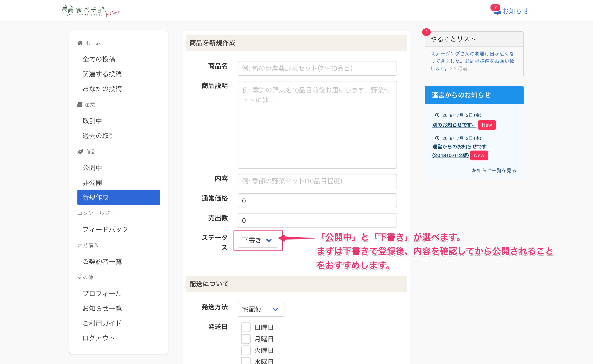This screenshot has height=364, width=593.
Task: Click the 運営からのお知らせ blue header
Action: point(474,95)
